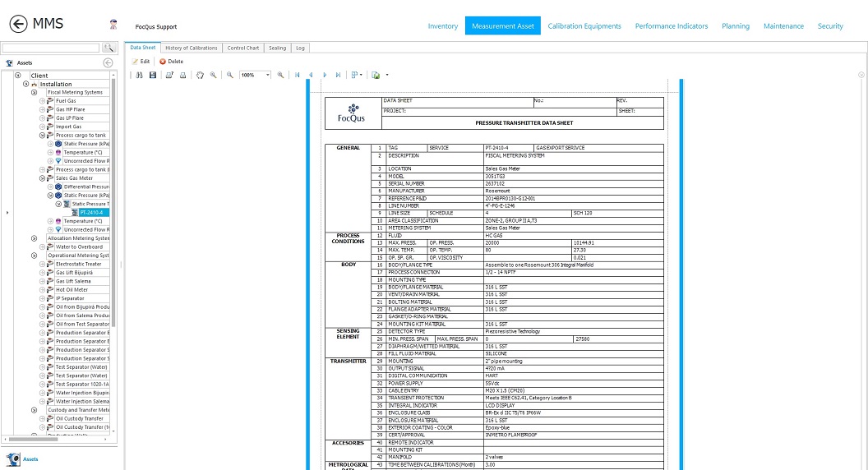Go back with the MMS arrow button

coord(18,24)
